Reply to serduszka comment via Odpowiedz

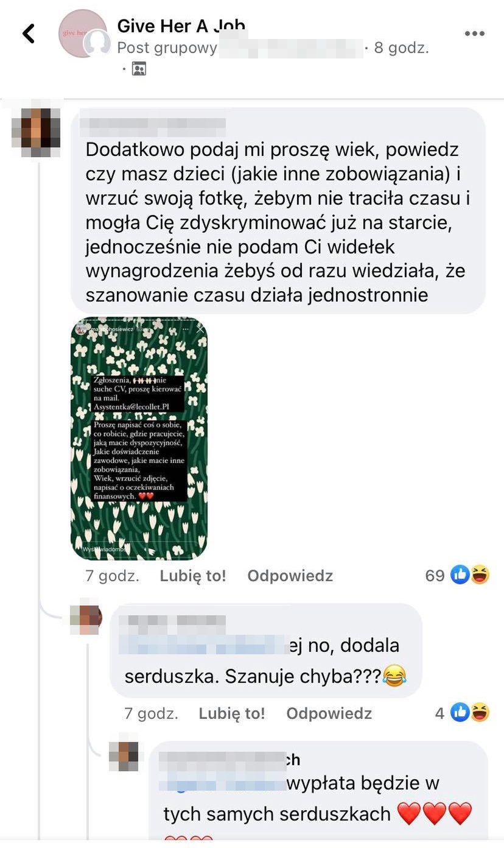click(329, 713)
